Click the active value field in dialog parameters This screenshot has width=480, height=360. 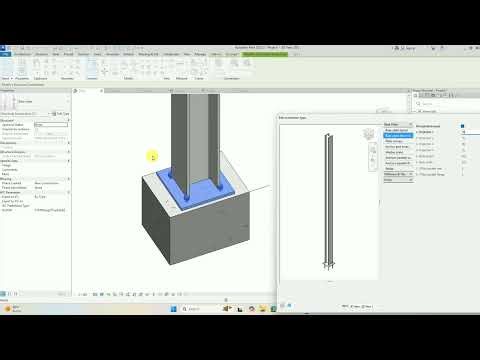pyautogui.click(x=470, y=132)
